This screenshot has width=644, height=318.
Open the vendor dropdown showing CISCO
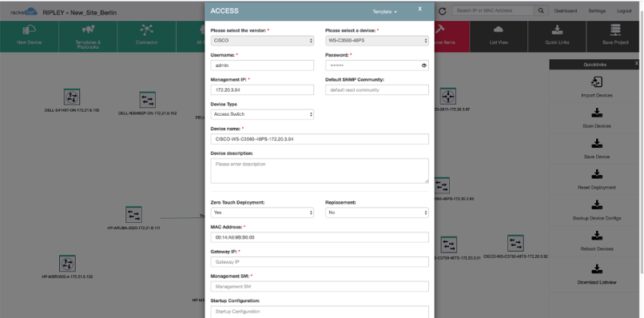click(x=262, y=41)
